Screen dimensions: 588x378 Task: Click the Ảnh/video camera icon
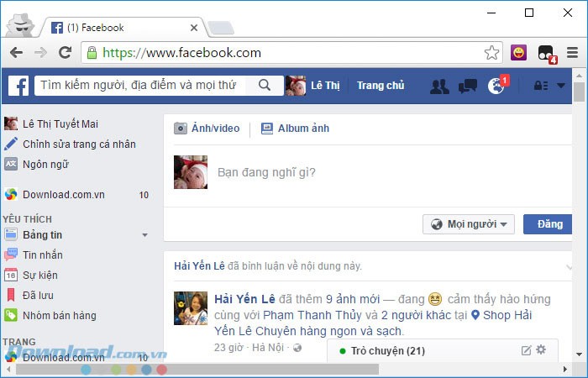pos(181,129)
